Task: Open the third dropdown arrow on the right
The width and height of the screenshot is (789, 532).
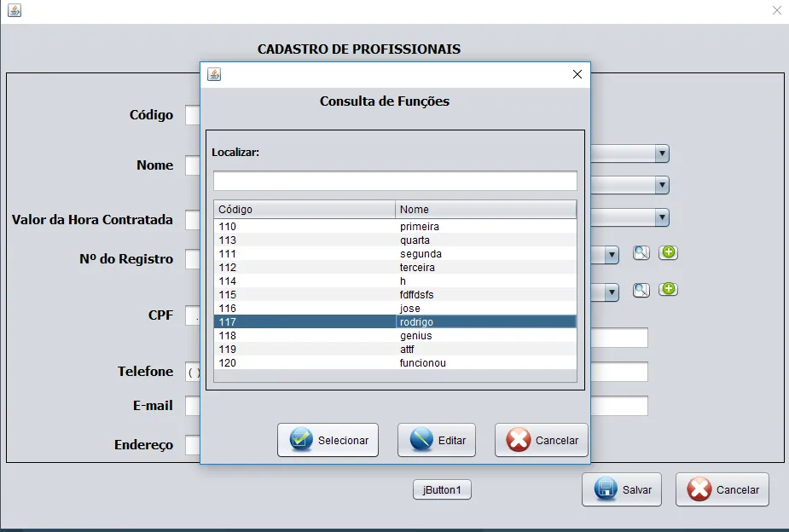Action: point(662,217)
